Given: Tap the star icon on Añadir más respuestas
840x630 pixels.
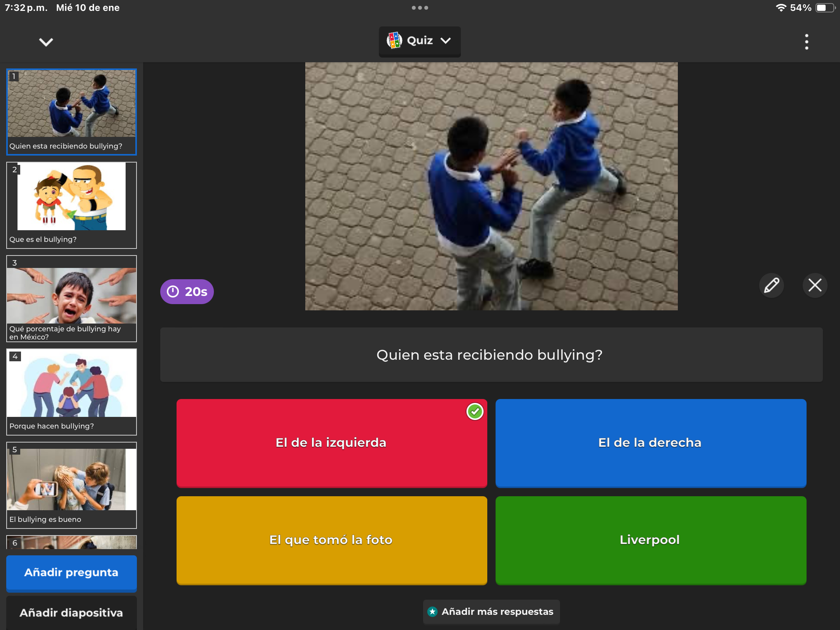Looking at the screenshot, I should (432, 612).
